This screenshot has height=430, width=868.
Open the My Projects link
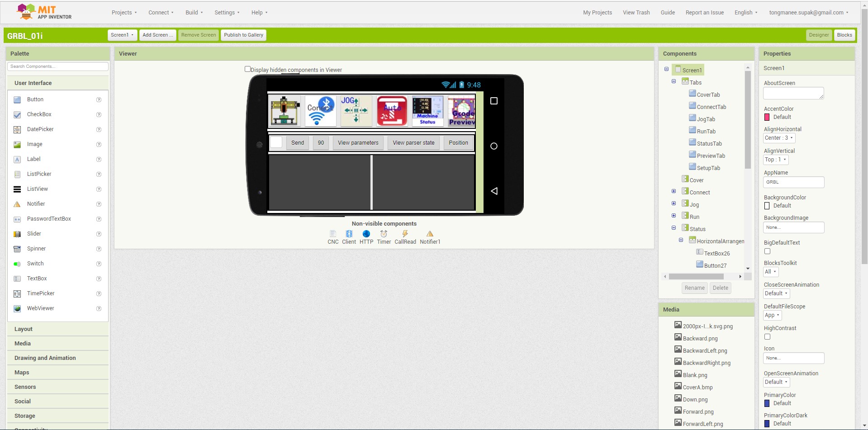[598, 13]
